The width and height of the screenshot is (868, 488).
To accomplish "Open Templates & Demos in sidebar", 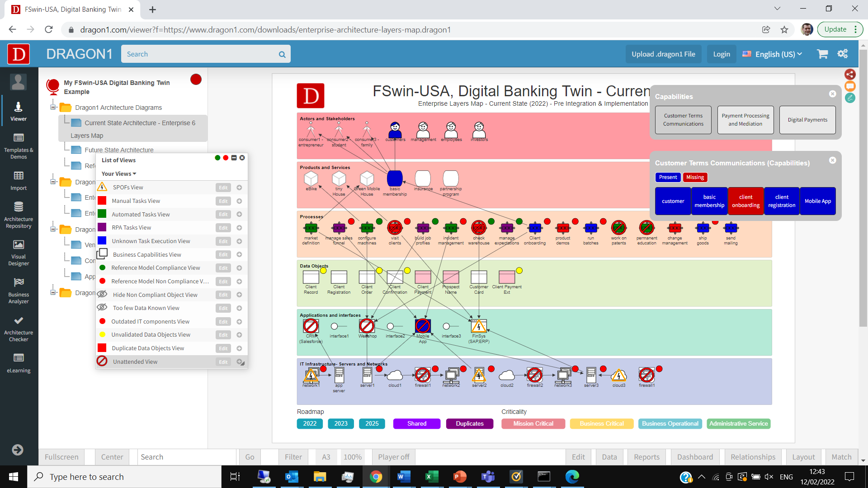I will (19, 146).
